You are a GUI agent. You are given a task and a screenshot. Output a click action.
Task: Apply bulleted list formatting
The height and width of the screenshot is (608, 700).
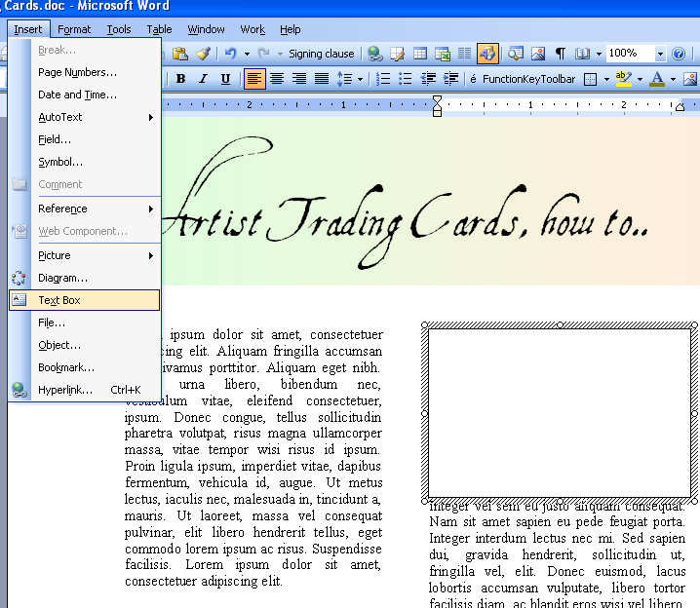click(406, 79)
